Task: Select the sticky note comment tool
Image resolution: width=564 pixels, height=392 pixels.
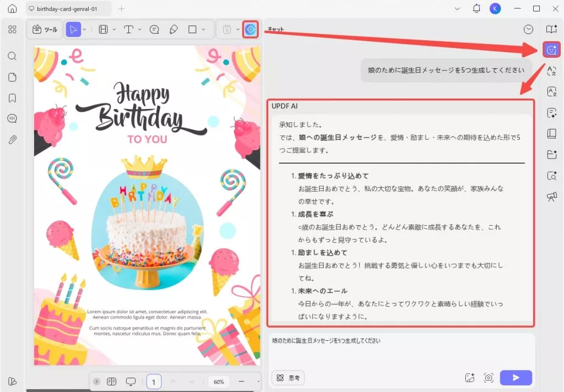Action: point(154,30)
